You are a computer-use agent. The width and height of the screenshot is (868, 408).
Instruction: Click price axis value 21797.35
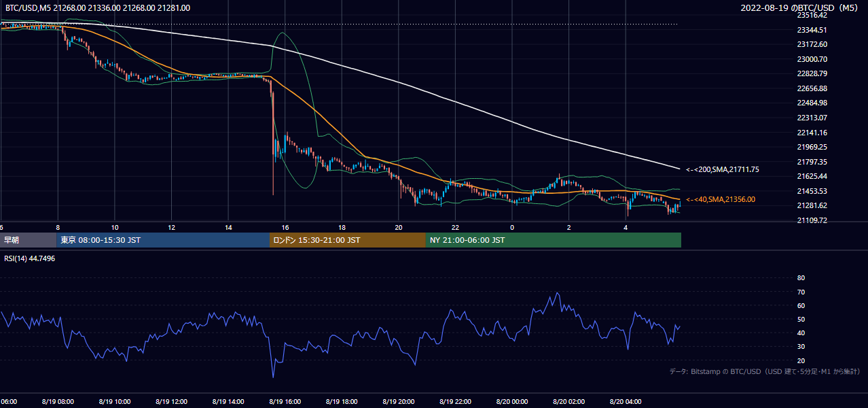click(x=812, y=162)
